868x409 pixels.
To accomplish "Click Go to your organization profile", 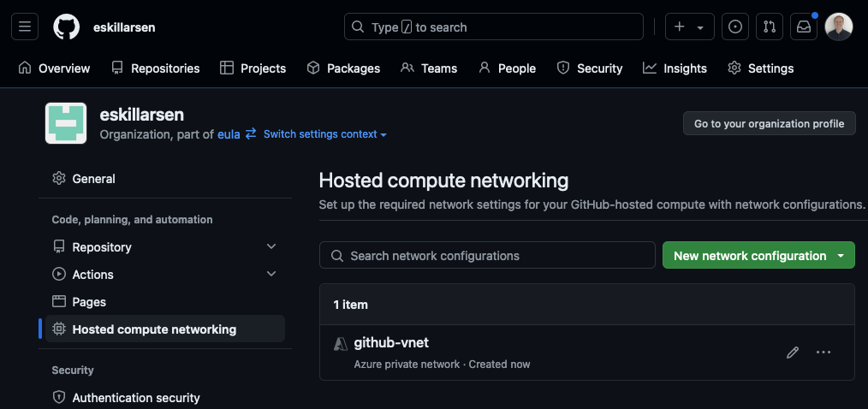I will pyautogui.click(x=770, y=123).
